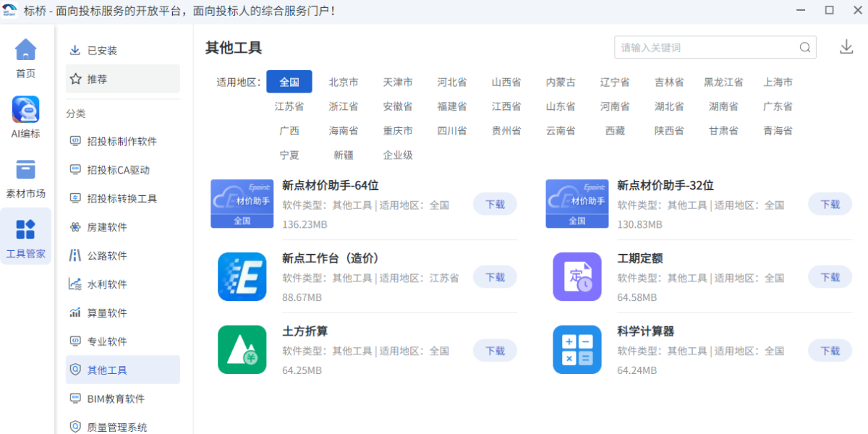This screenshot has height=434, width=868.
Task: Filter by 北京市 region
Action: click(x=344, y=82)
